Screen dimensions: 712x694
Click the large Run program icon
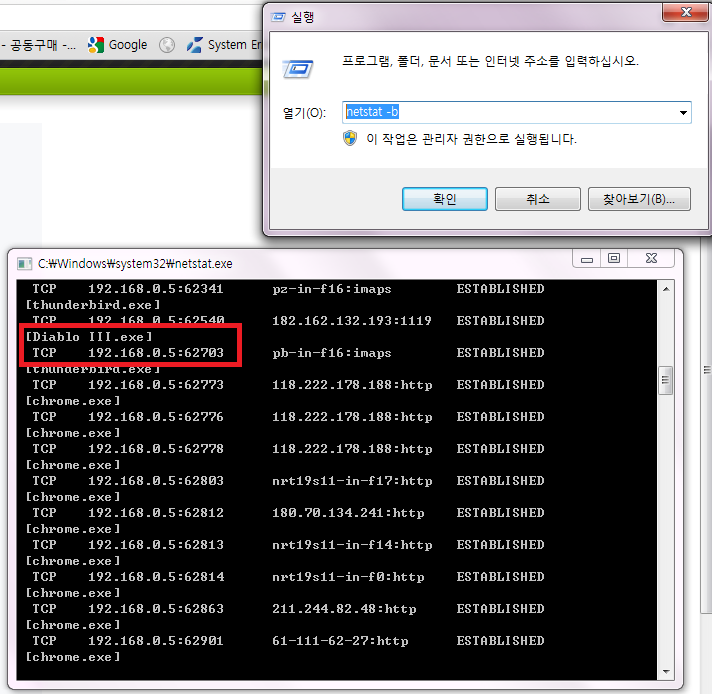[x=299, y=68]
